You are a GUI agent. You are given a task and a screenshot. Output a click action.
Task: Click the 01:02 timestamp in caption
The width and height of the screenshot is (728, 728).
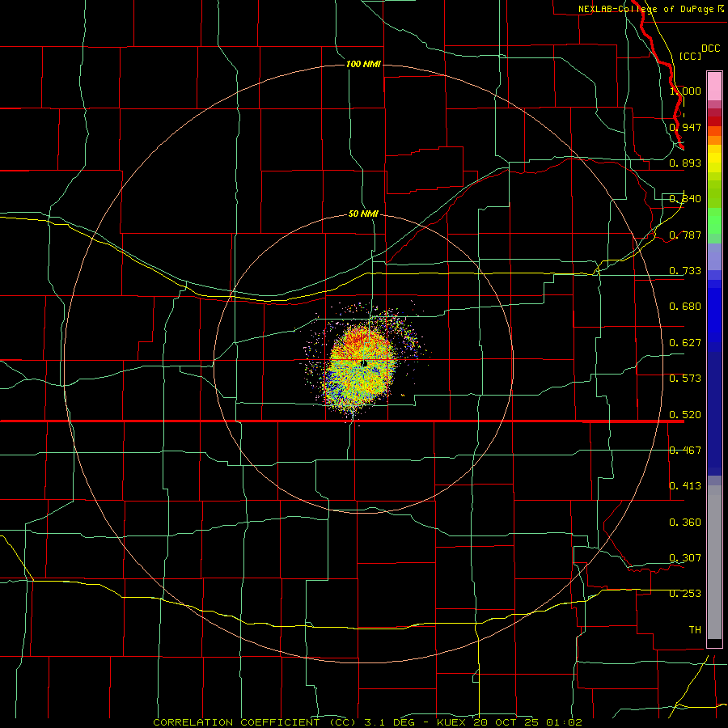[564, 722]
